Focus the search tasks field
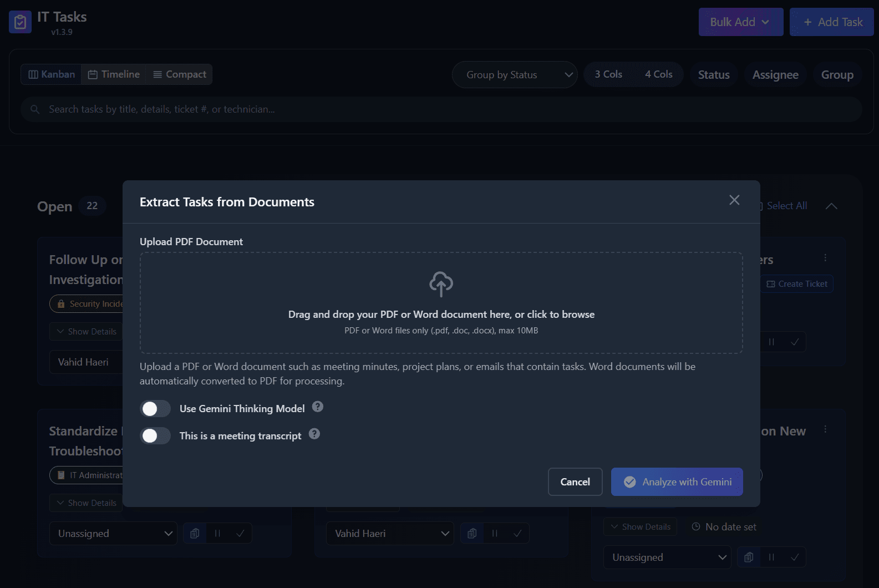This screenshot has width=879, height=588. click(441, 109)
